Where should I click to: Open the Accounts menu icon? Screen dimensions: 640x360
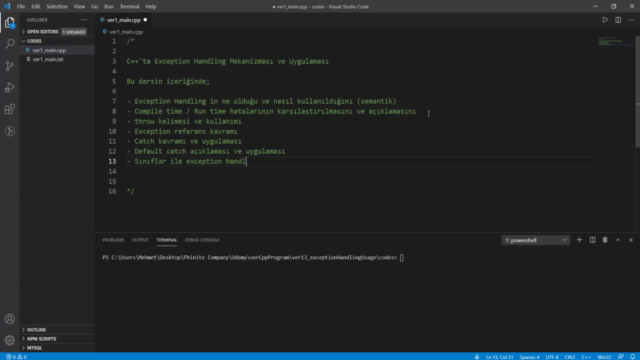click(9, 319)
